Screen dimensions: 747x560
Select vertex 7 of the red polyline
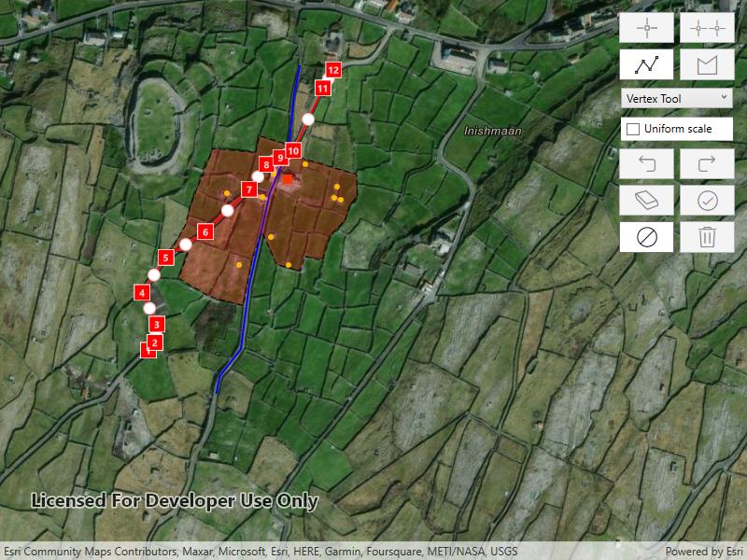pos(249,189)
